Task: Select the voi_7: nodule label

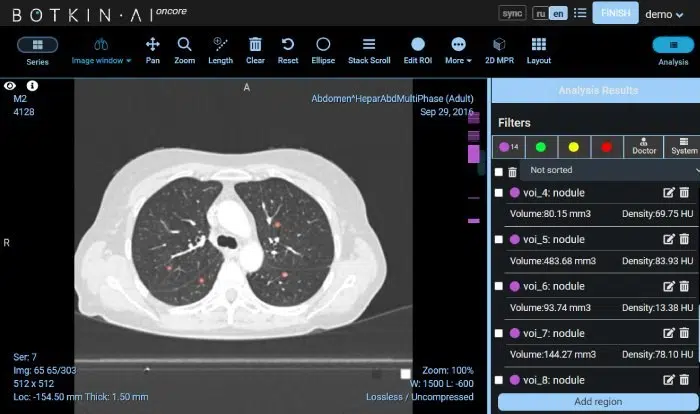Action: pos(554,333)
